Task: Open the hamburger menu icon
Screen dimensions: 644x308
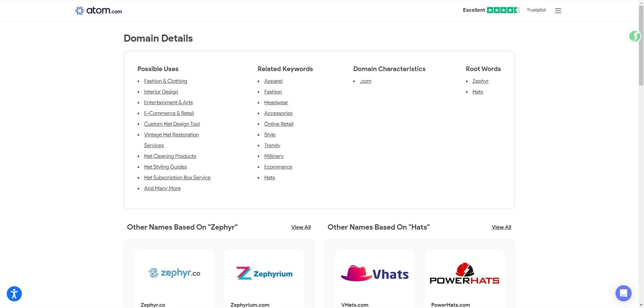Action: [x=558, y=11]
